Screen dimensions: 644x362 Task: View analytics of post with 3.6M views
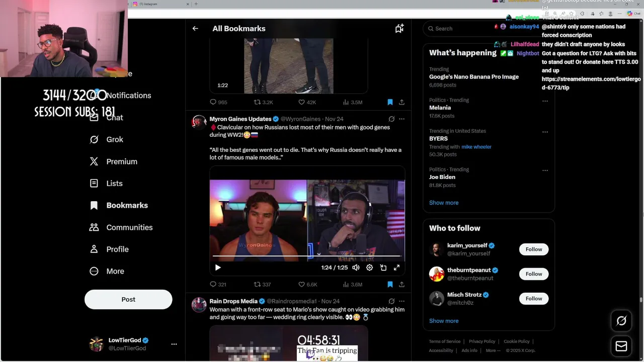[x=353, y=285]
